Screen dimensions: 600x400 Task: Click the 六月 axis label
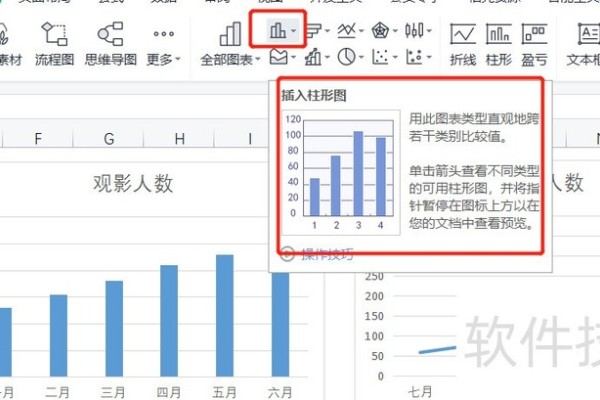point(280,392)
